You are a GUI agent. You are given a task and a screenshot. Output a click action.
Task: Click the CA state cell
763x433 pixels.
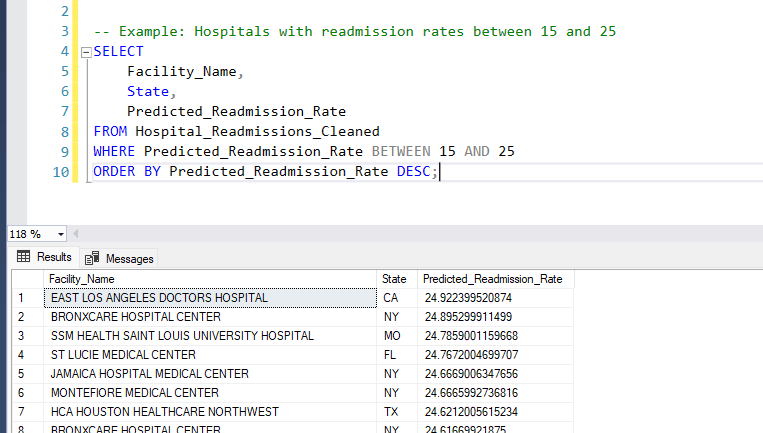pyautogui.click(x=397, y=298)
